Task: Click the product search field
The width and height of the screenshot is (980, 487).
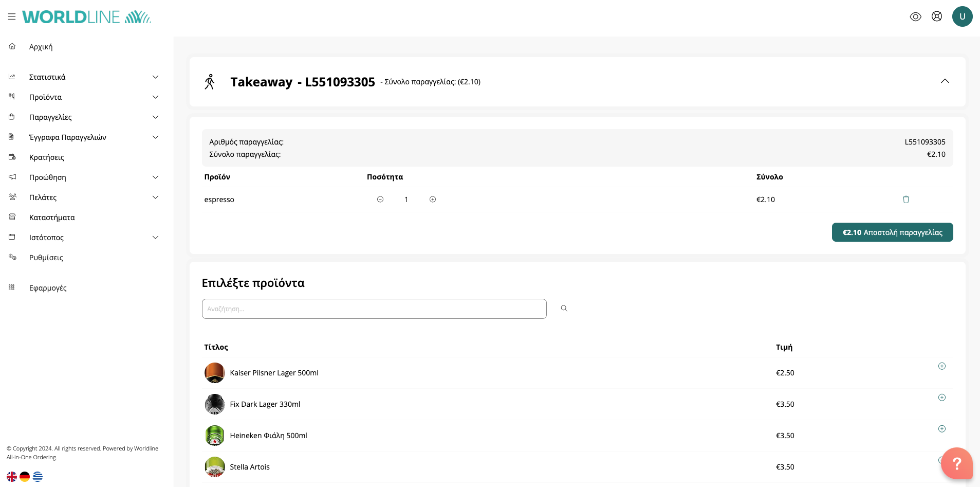Action: (x=374, y=309)
